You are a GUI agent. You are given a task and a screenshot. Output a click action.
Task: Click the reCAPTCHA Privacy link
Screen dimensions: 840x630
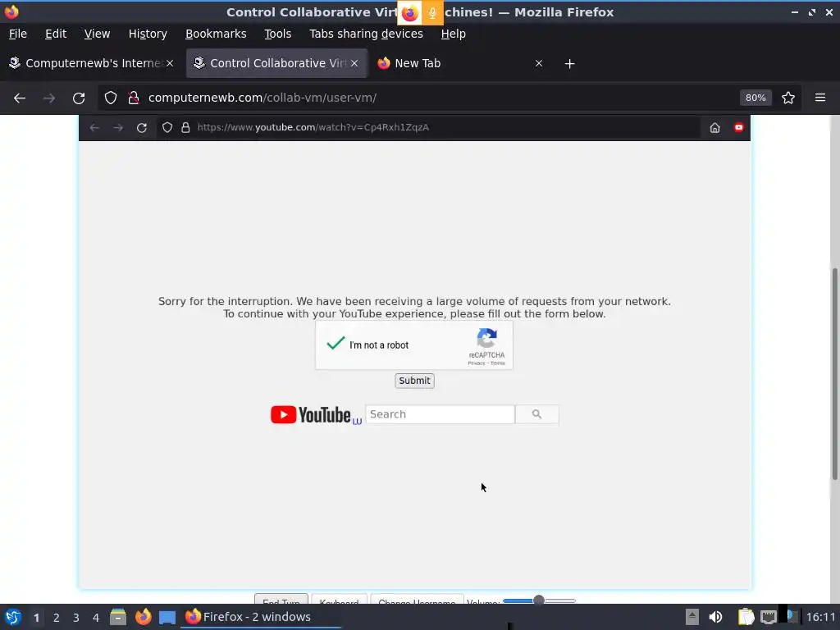(x=476, y=363)
